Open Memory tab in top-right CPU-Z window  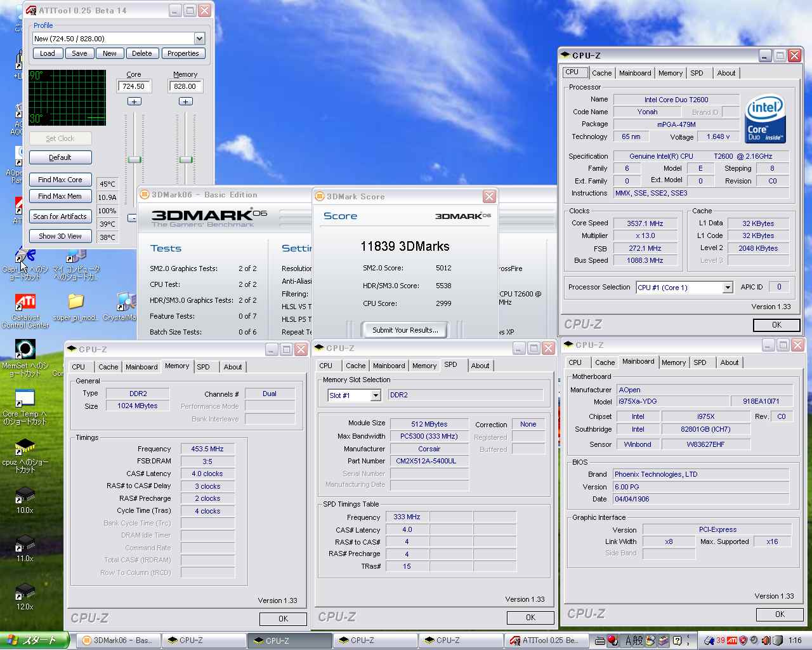[x=671, y=73]
